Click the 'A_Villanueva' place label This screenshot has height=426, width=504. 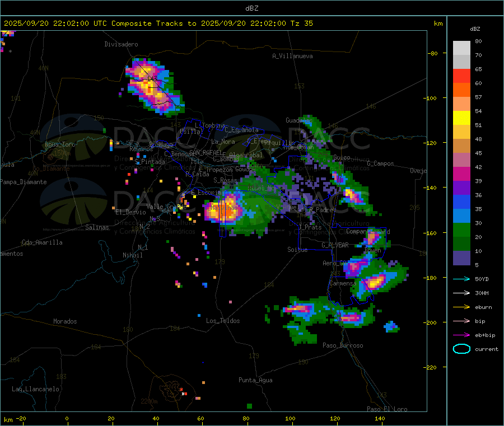pyautogui.click(x=292, y=56)
